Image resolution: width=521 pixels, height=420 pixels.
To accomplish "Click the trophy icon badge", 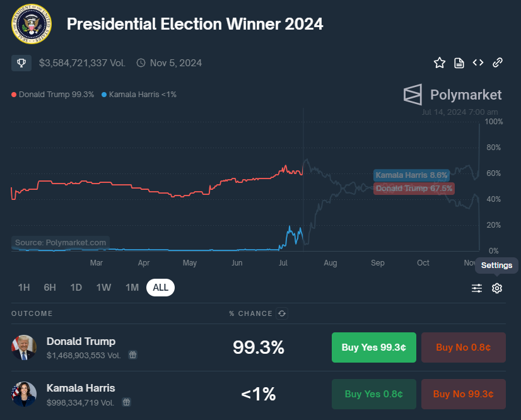I will click(x=21, y=62).
